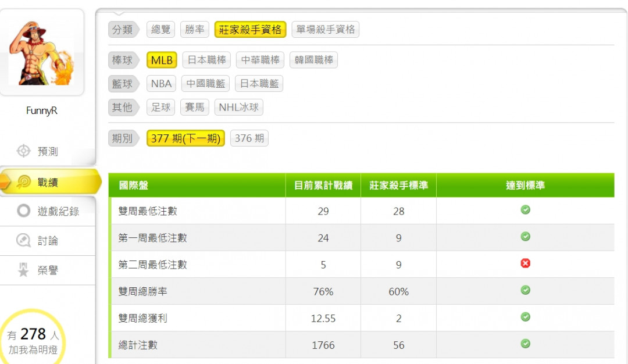This screenshot has width=628, height=364.
Task: Choose the NBA basketball league
Action: click(162, 84)
